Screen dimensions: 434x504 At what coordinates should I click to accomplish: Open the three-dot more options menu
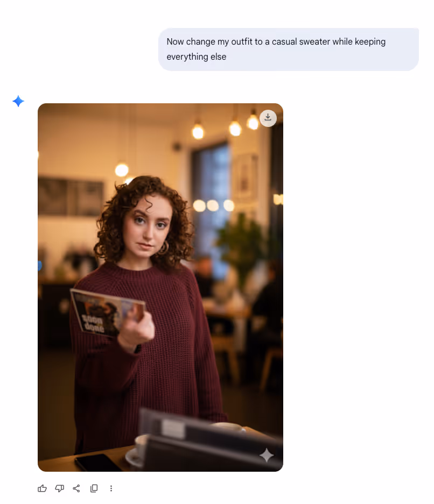(111, 488)
